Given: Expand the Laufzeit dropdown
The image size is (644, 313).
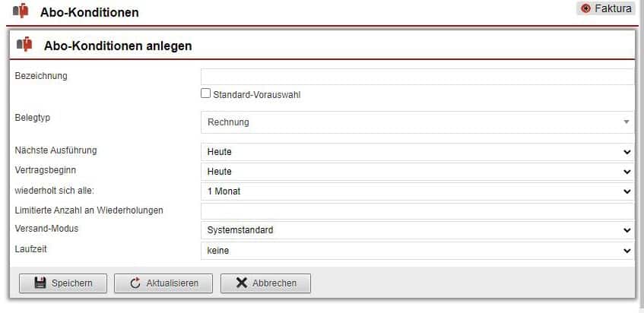Looking at the screenshot, I should pos(417,250).
